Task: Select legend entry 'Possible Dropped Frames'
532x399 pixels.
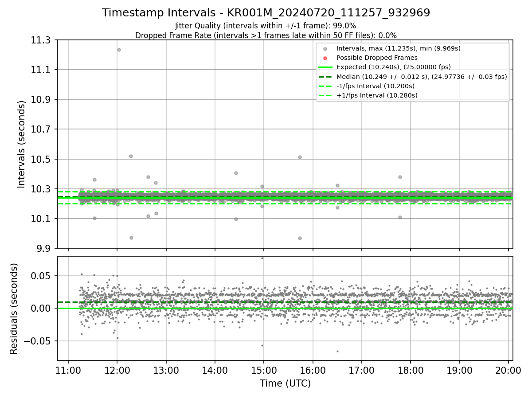Action: [x=377, y=58]
